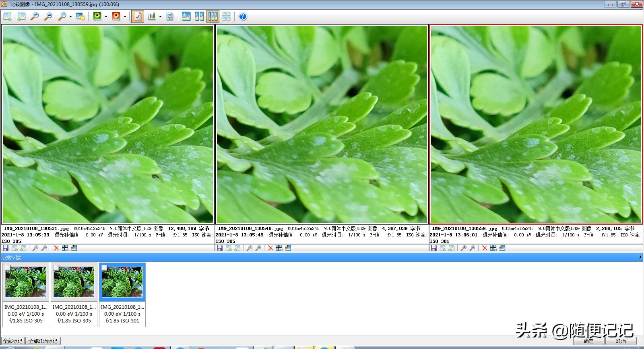Click the red X under the first image
644x349 pixels.
(x=56, y=248)
